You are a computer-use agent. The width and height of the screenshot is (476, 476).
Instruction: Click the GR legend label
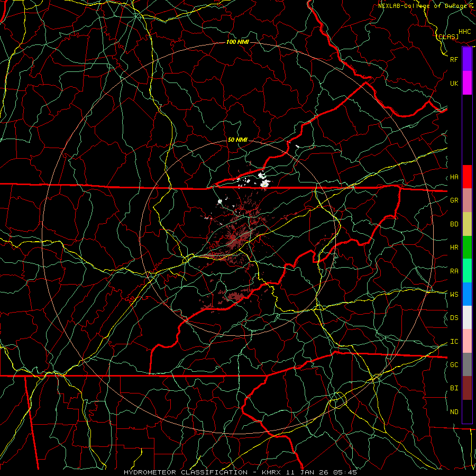454,200
